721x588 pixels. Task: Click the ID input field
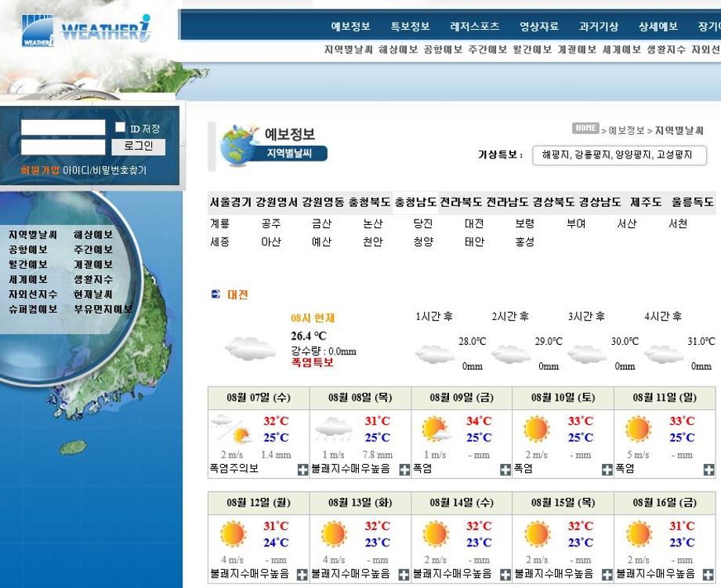(x=63, y=128)
